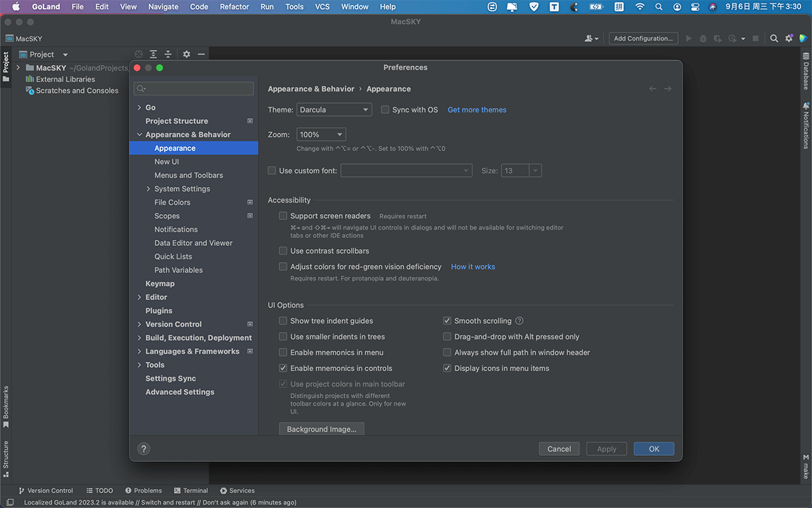Expand the MacSKY project folder

(x=18, y=68)
